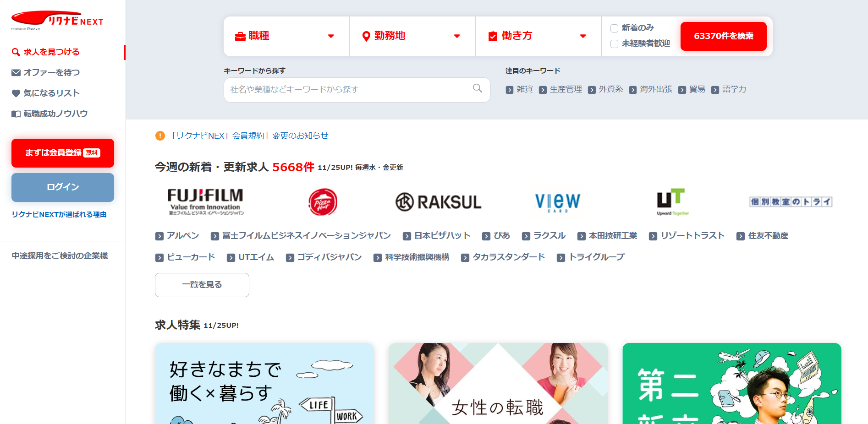Open the リゾートトラスト company link

[692, 236]
